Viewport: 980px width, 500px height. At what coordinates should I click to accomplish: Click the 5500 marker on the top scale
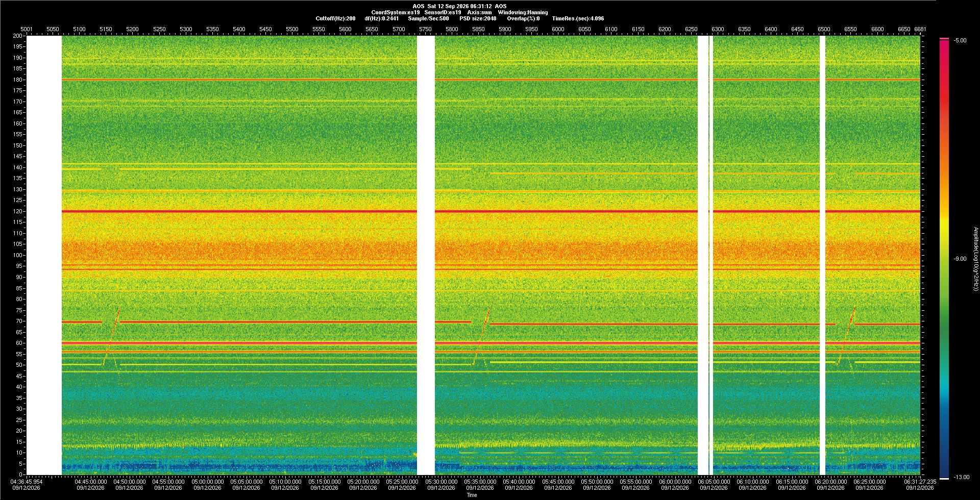click(292, 29)
